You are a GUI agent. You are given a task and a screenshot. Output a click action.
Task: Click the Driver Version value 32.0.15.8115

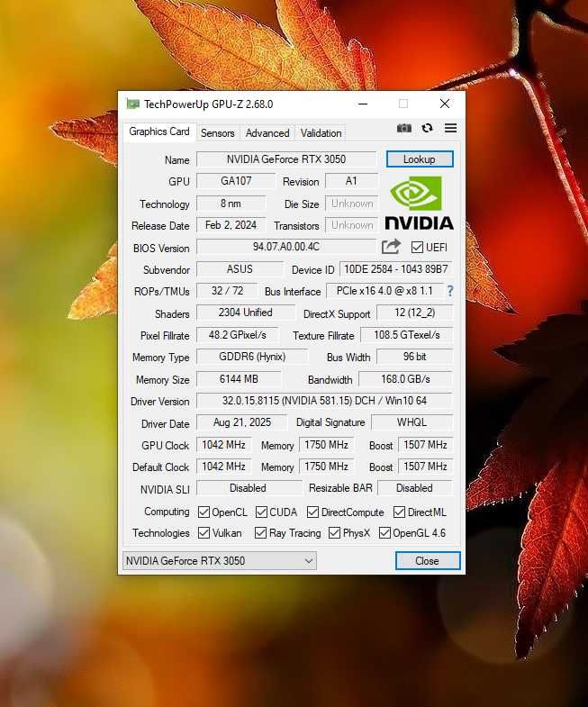324,401
